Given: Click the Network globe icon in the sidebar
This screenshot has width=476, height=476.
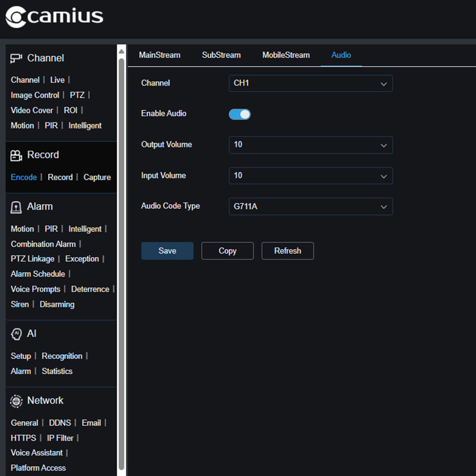Looking at the screenshot, I should tap(16, 400).
